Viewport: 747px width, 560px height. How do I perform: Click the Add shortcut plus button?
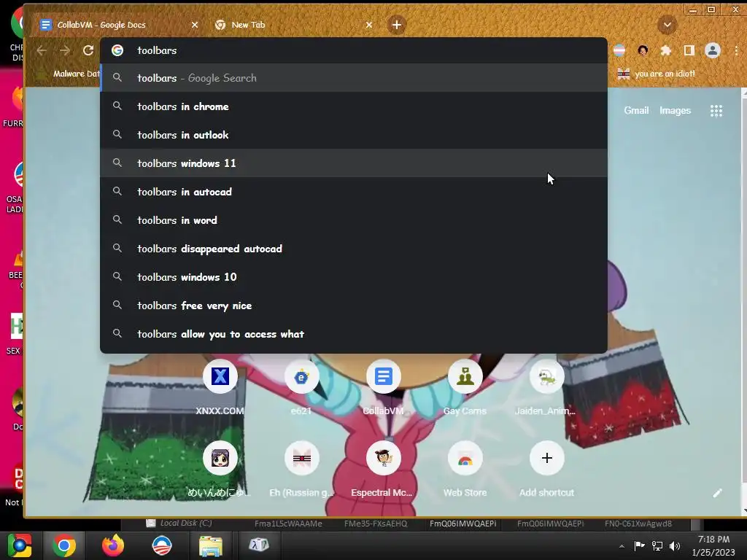(546, 458)
